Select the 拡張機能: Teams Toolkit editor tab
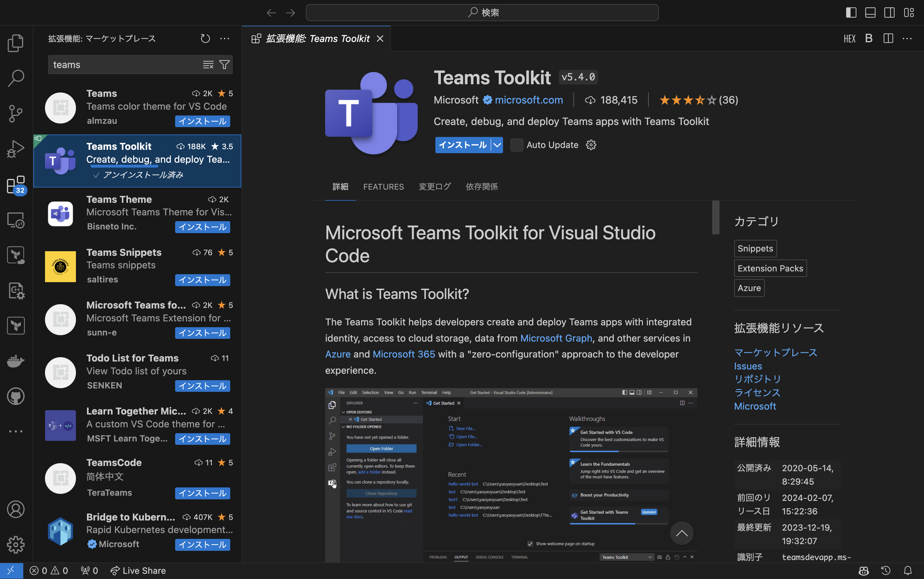The image size is (924, 579). (x=316, y=39)
